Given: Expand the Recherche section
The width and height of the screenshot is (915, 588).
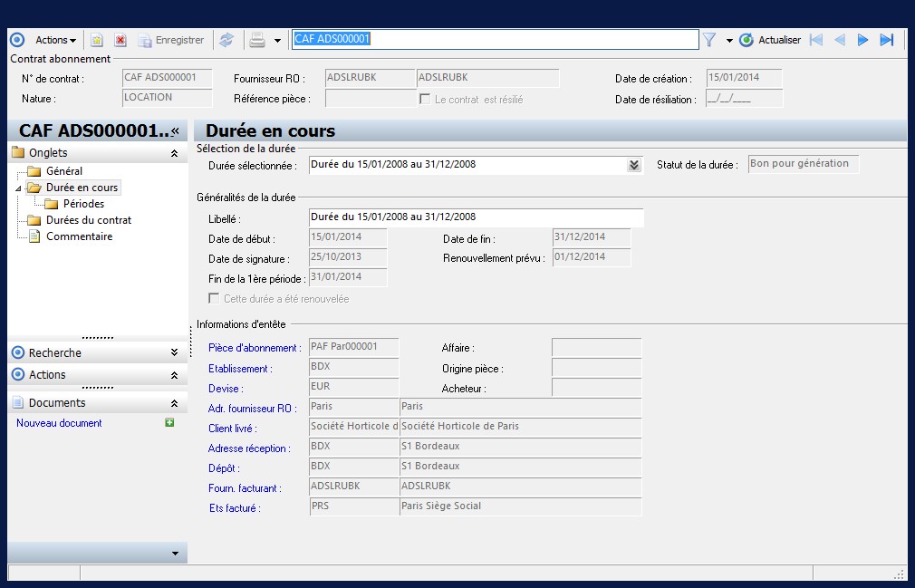Looking at the screenshot, I should click(174, 352).
